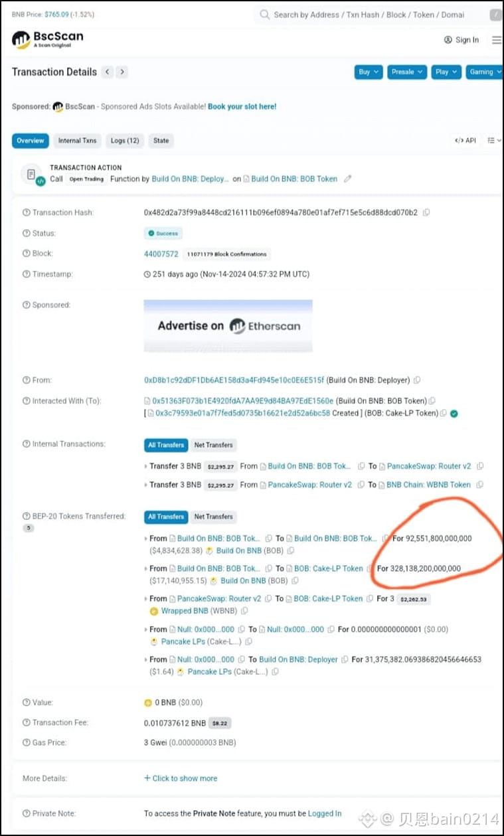The height and width of the screenshot is (836, 504).
Task: Click the edit pencil icon beside BOB Token
Action: point(347,179)
